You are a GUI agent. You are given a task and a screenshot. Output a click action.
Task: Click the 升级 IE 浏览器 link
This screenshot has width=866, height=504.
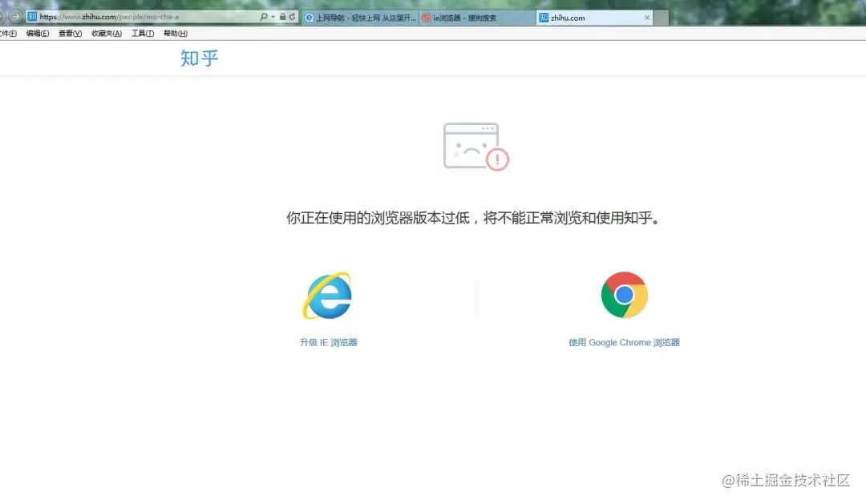click(328, 342)
